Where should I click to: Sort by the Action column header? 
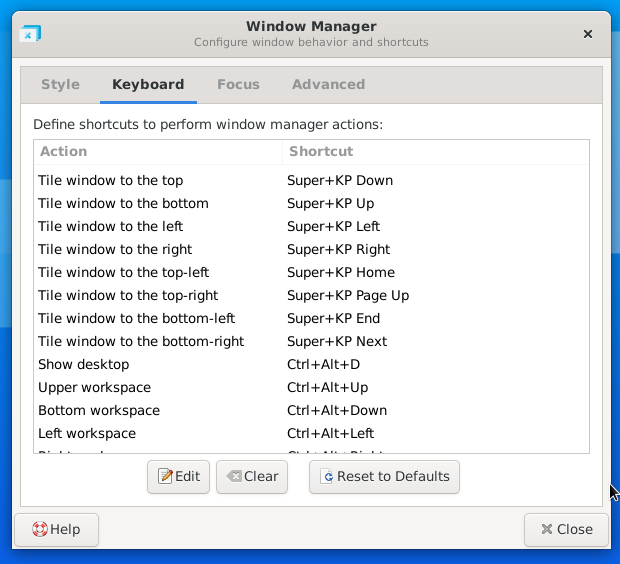pyautogui.click(x=158, y=152)
